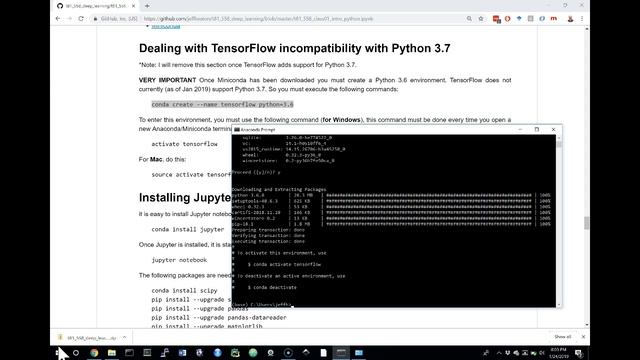Click 'Show all' downloads
Image resolution: width=640 pixels, height=360 pixels.
tap(563, 337)
